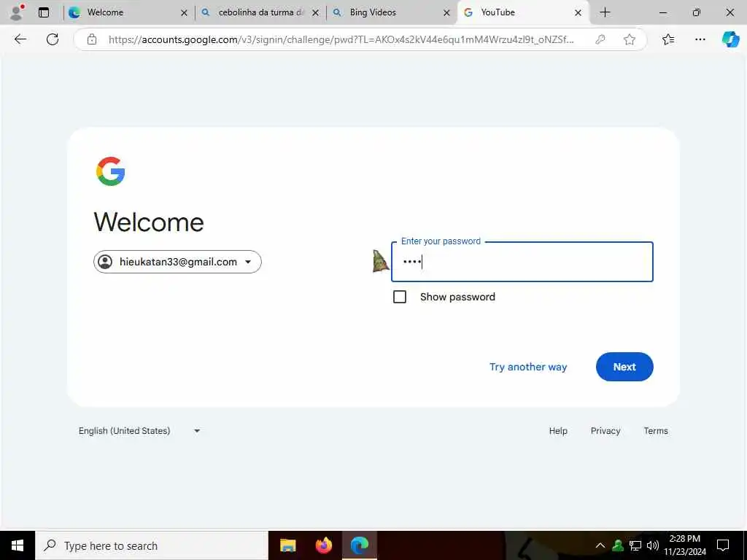Focus the Enter your password field
Viewport: 747px width, 560px height.
pos(522,262)
